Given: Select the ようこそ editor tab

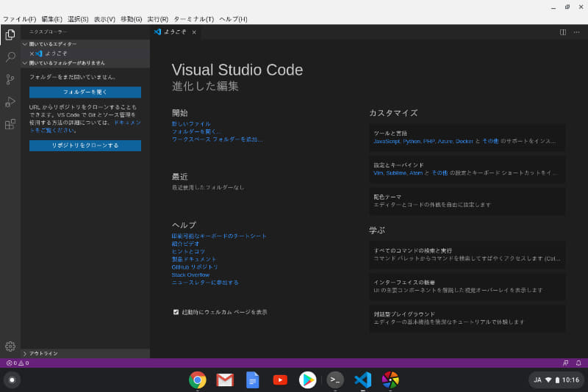Looking at the screenshot, I should pos(175,32).
